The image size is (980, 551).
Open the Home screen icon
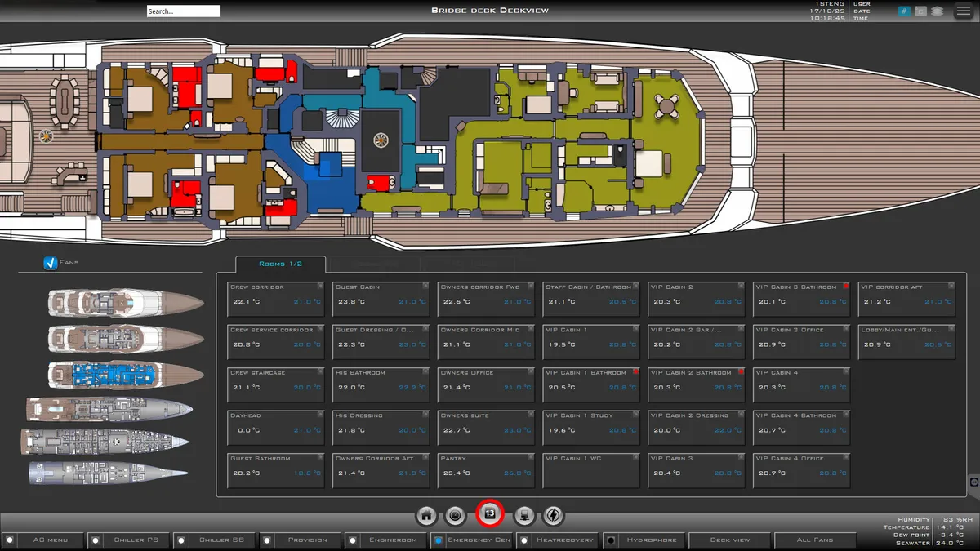(426, 515)
